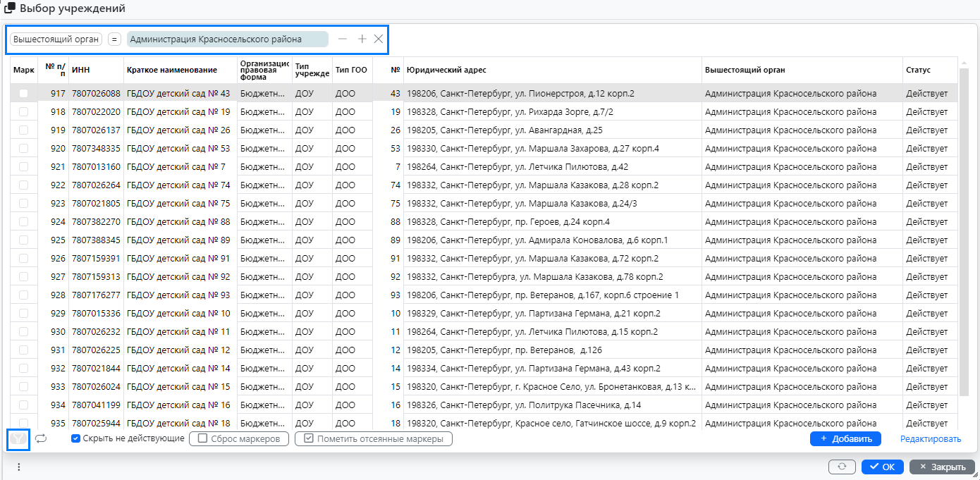
Task: Open the Редактировать link
Action: (930, 439)
